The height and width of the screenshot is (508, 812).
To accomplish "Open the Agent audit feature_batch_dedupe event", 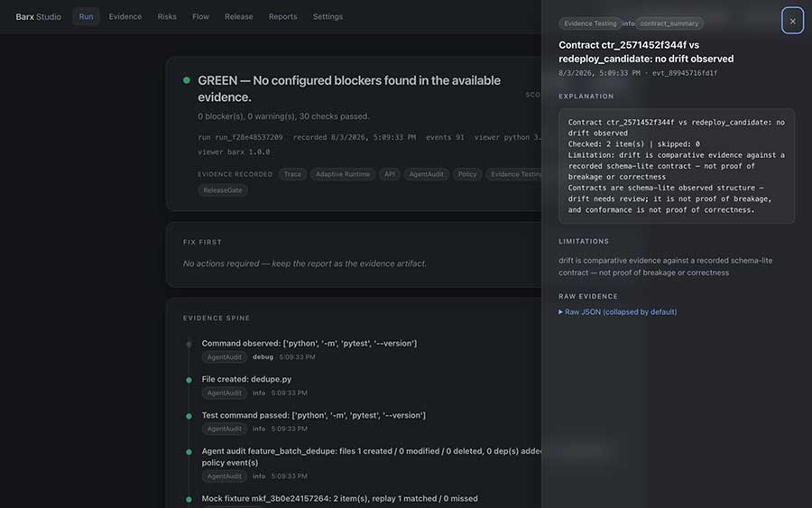I will pos(371,457).
